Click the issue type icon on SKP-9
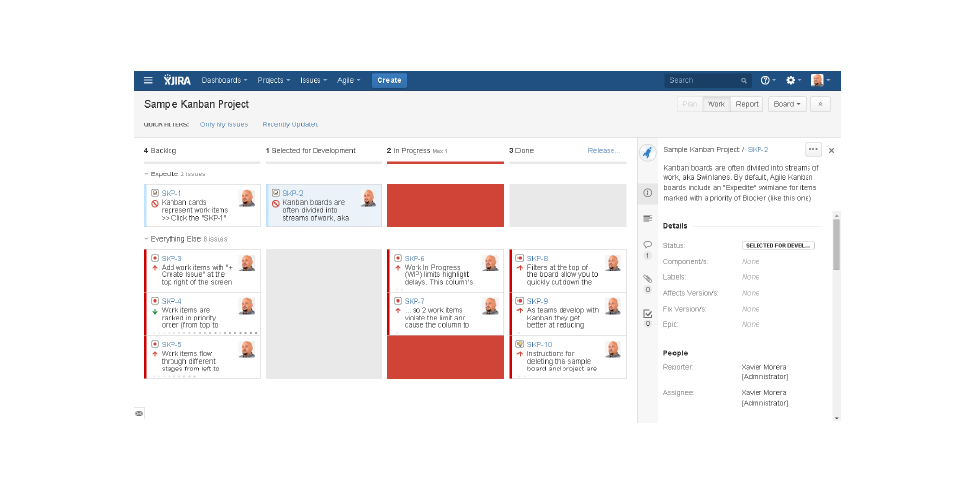The height and width of the screenshot is (493, 980). 519,301
